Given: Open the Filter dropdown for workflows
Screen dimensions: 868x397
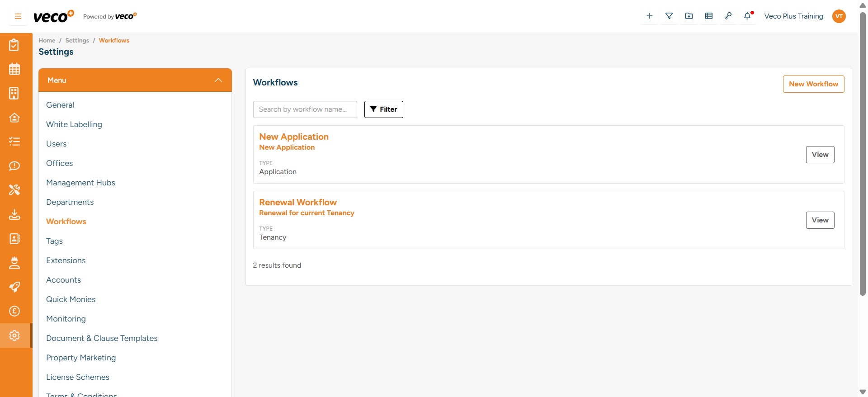Looking at the screenshot, I should pos(383,109).
